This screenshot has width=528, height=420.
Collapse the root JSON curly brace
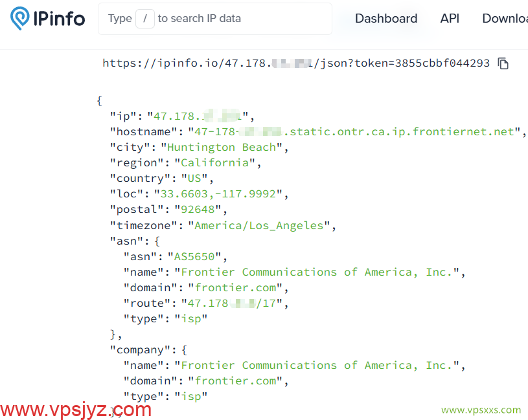tap(99, 100)
